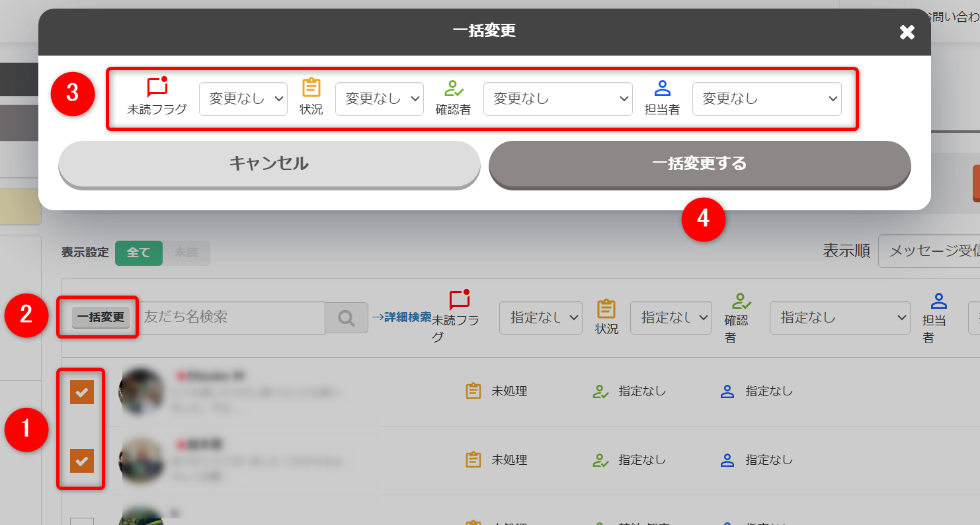
Task: Select the 全て display toggle
Action: [x=139, y=253]
